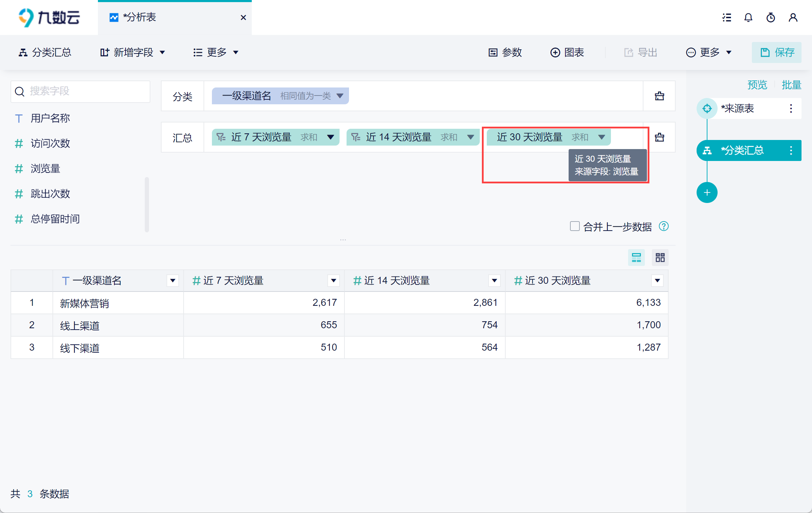812x513 pixels.
Task: Open the user account icon
Action: pyautogui.click(x=793, y=17)
